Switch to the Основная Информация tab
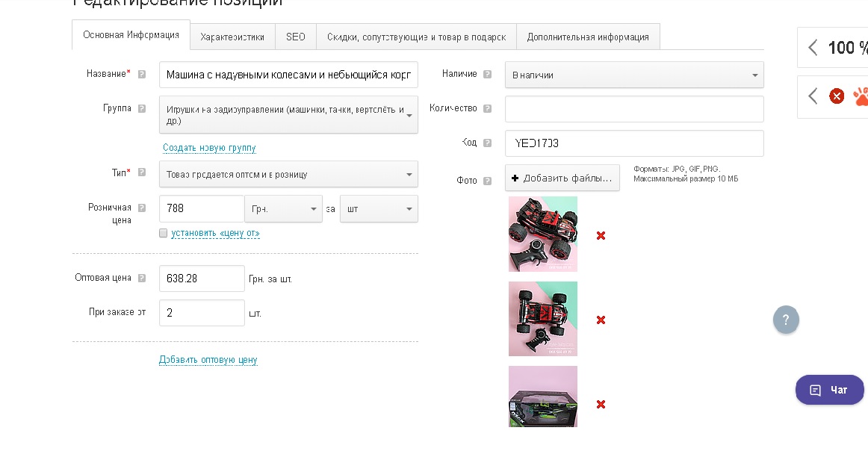Image resolution: width=868 pixels, height=454 pixels. coord(131,35)
